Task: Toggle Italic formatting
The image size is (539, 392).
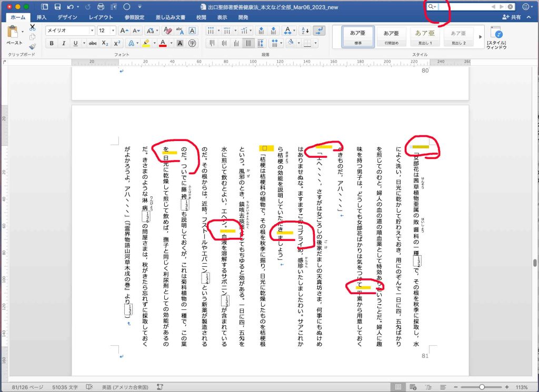Action: click(x=64, y=43)
